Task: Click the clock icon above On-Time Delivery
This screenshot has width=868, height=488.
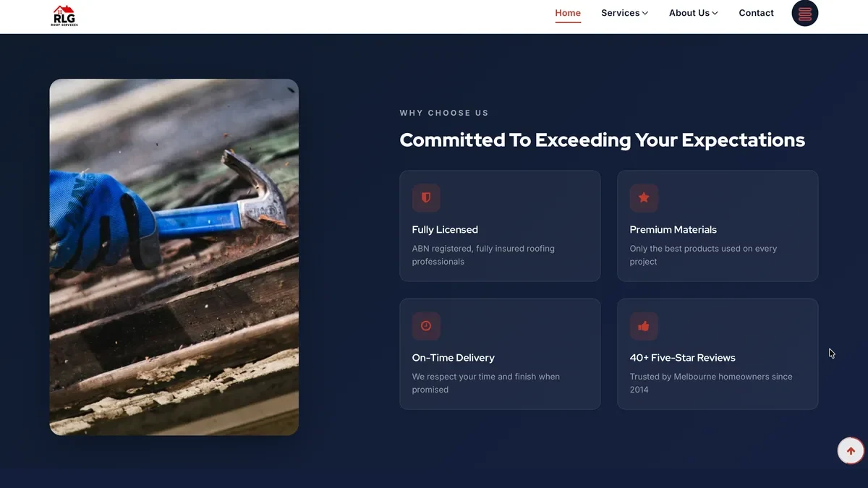Action: tap(426, 326)
